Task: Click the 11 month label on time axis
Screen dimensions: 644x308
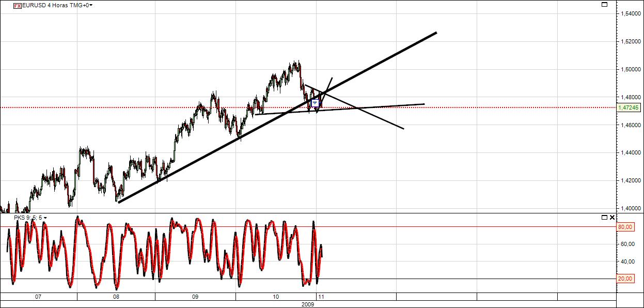Action: tap(321, 297)
